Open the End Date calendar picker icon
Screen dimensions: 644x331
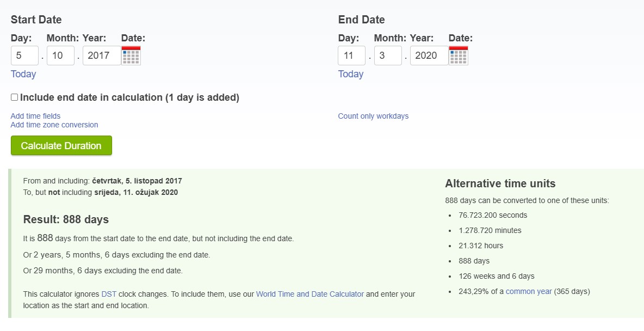(459, 56)
